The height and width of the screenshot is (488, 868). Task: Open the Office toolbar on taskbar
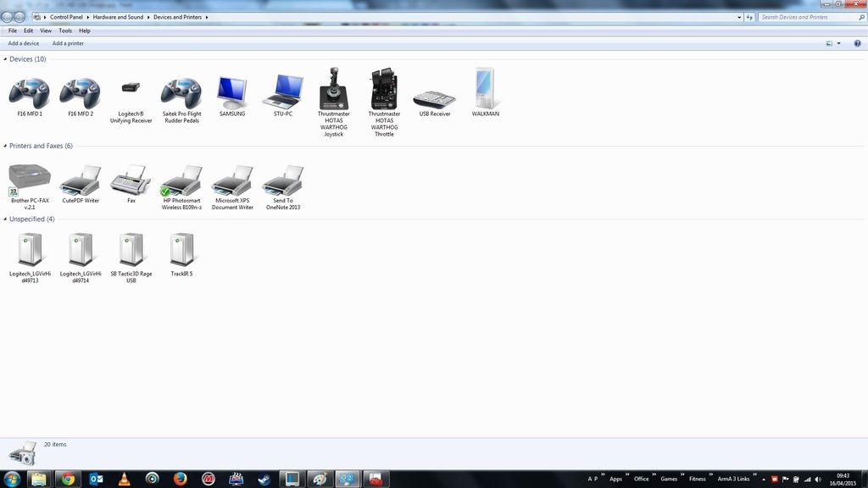coord(641,480)
